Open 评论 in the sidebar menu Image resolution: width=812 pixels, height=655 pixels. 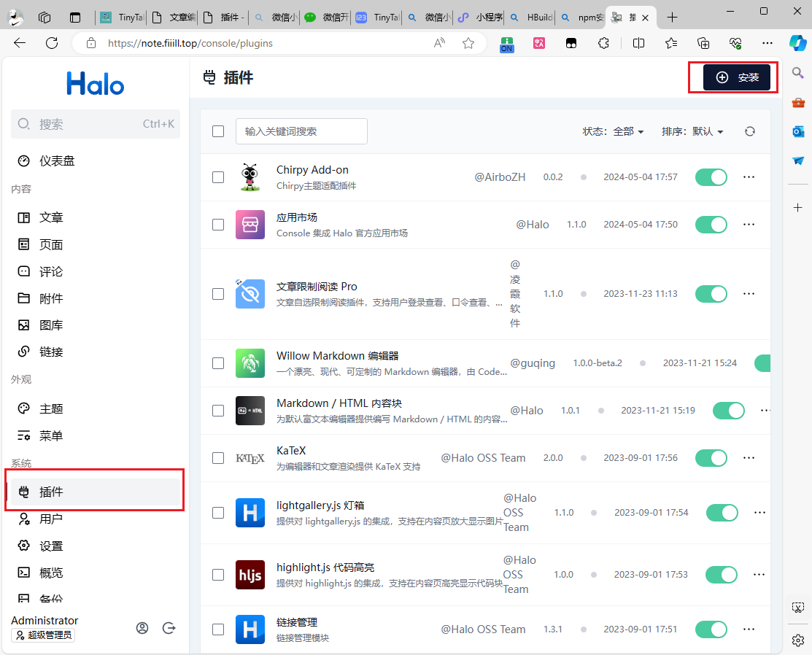[96, 271]
